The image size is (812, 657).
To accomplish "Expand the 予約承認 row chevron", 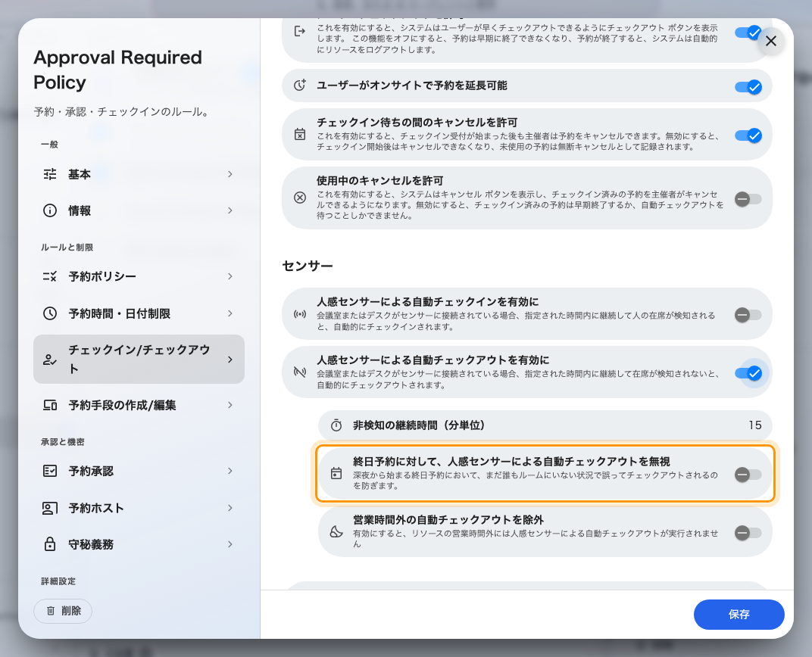I will (x=230, y=471).
